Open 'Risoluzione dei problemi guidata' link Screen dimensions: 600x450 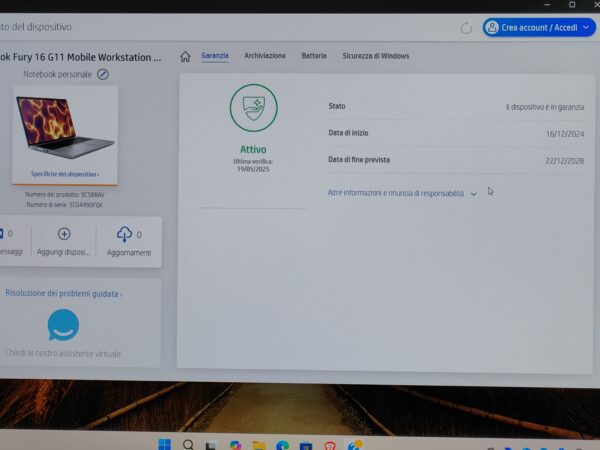[64, 293]
